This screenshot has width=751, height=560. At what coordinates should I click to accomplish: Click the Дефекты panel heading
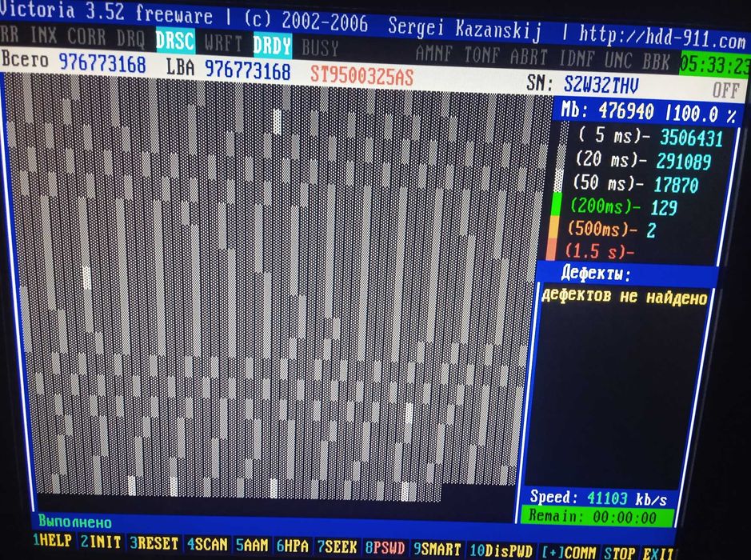pos(596,274)
